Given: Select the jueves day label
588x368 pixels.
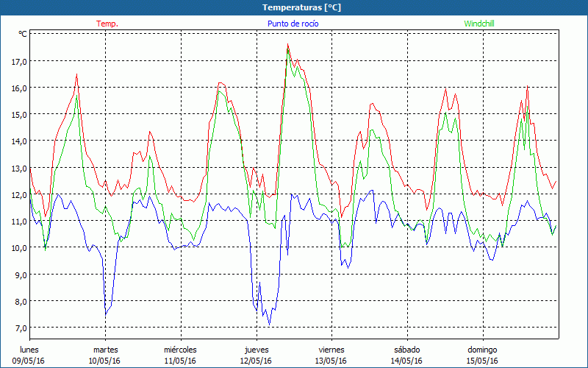Looking at the screenshot, I should (x=255, y=349).
